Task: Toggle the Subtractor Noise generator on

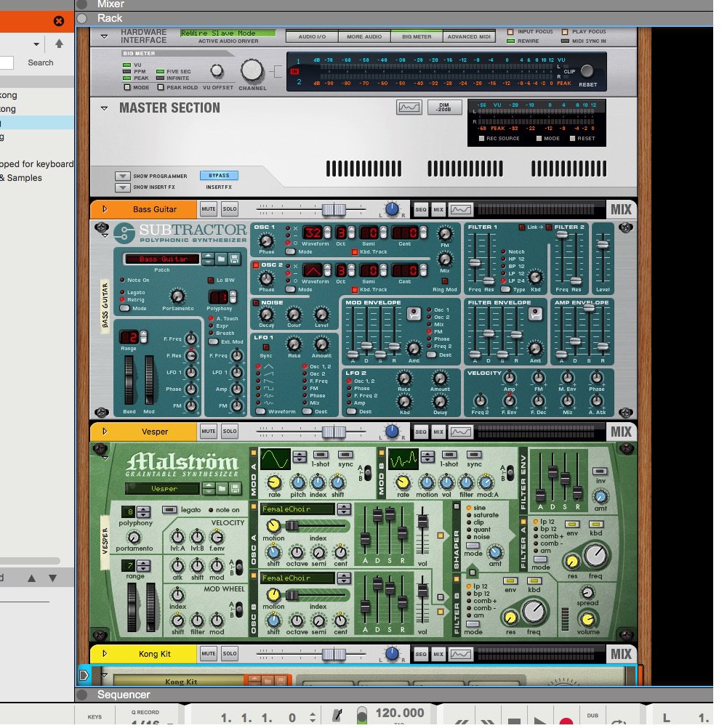Action: pos(256,302)
